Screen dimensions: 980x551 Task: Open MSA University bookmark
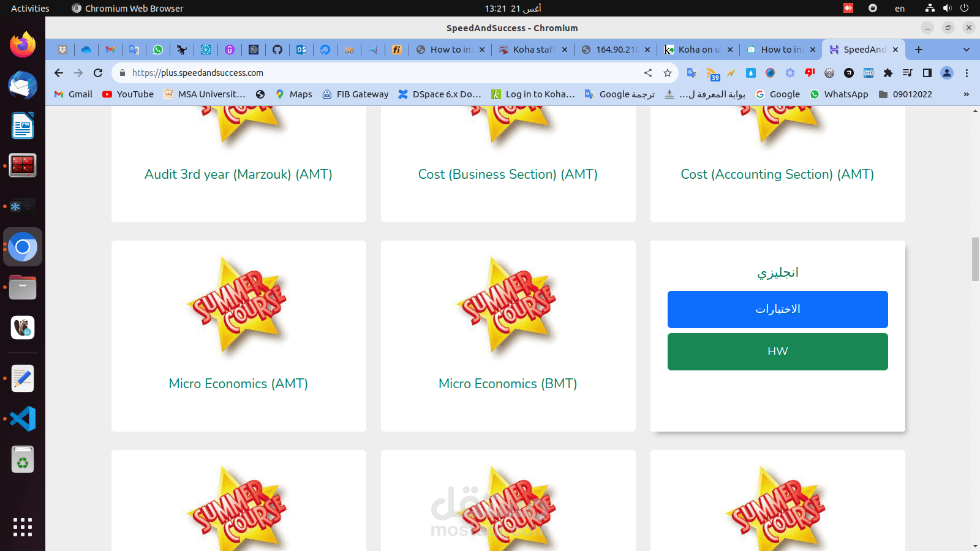[205, 94]
